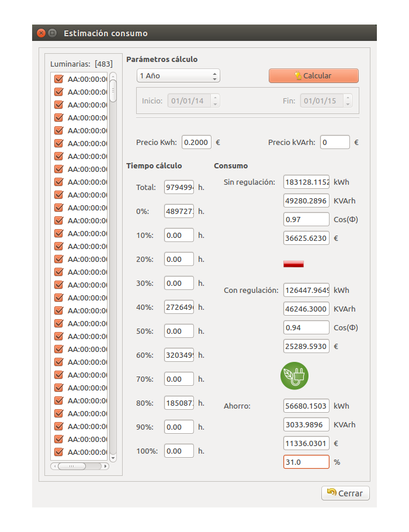Click the Total hours field
The width and height of the screenshot is (409, 532).
[179, 187]
